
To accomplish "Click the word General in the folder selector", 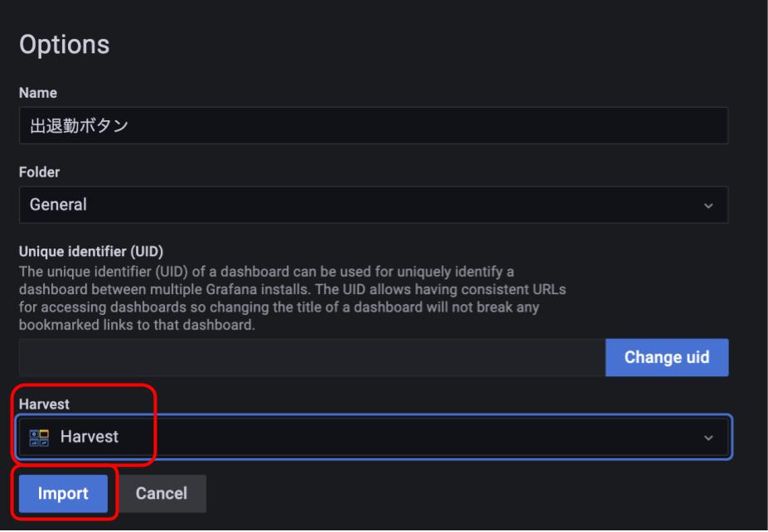I will [58, 205].
